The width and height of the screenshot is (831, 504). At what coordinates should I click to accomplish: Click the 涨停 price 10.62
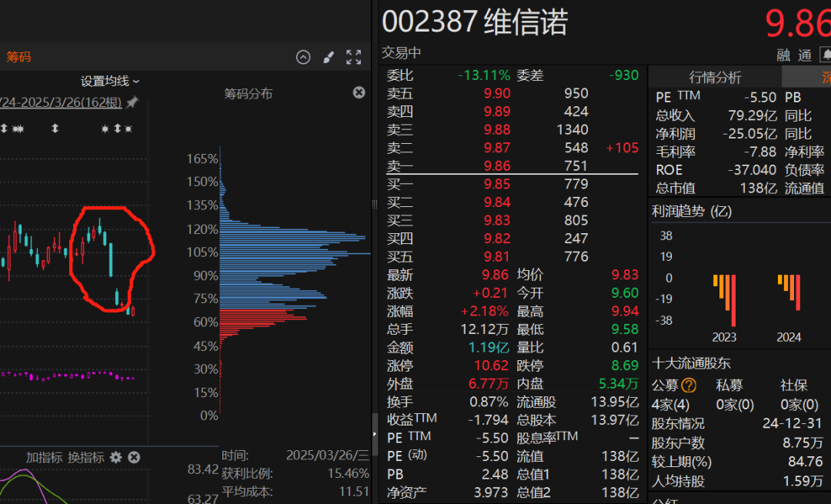pyautogui.click(x=491, y=365)
